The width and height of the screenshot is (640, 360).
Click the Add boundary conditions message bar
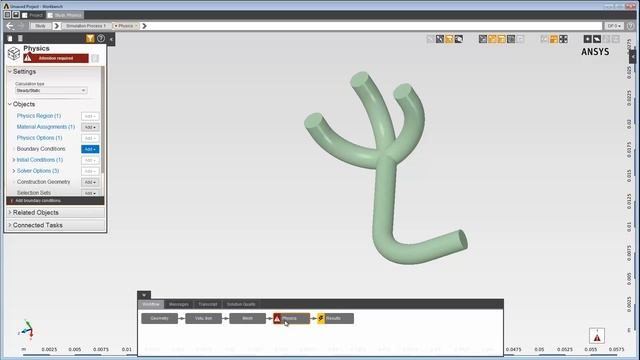point(55,201)
